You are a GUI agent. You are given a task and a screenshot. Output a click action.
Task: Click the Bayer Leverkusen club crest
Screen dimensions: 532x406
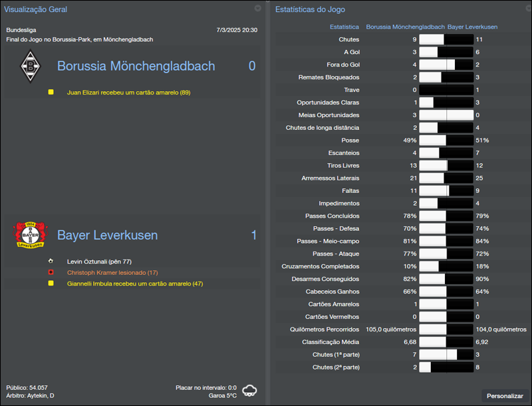pos(31,235)
